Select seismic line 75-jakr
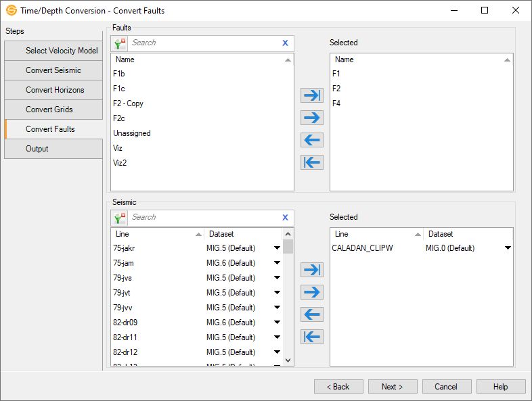 (x=124, y=248)
